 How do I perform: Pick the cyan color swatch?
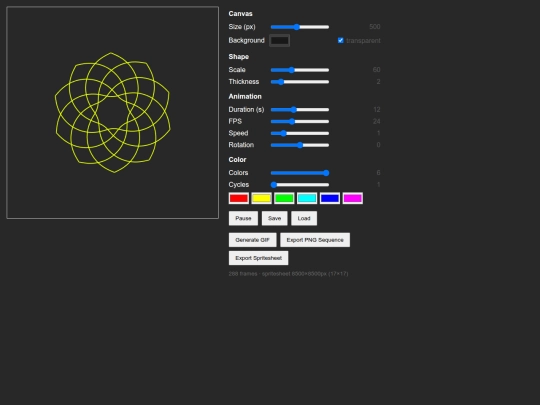[307, 198]
